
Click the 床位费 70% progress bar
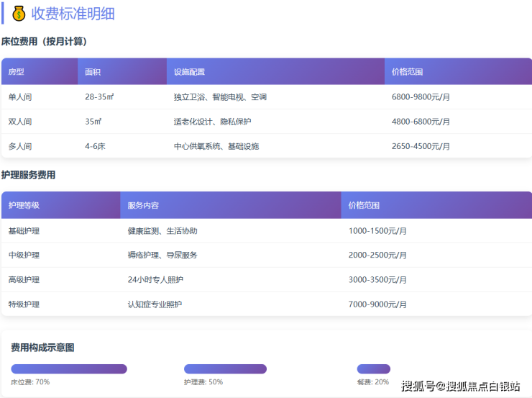click(69, 369)
